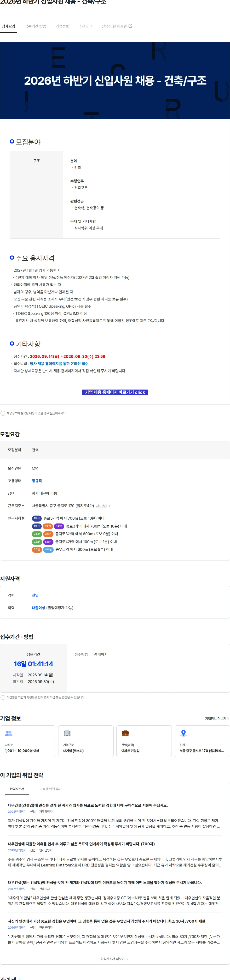
Task: Open the 추천공고 tab
Action: (x=85, y=26)
